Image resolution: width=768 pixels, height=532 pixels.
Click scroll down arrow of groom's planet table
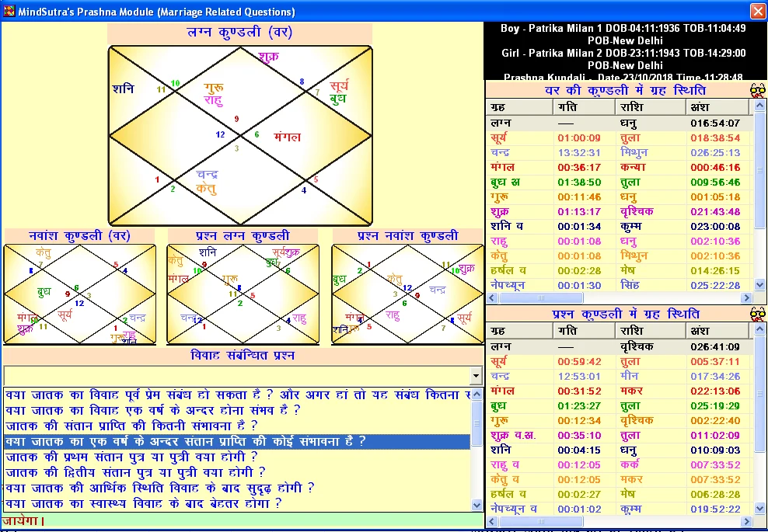pos(759,284)
